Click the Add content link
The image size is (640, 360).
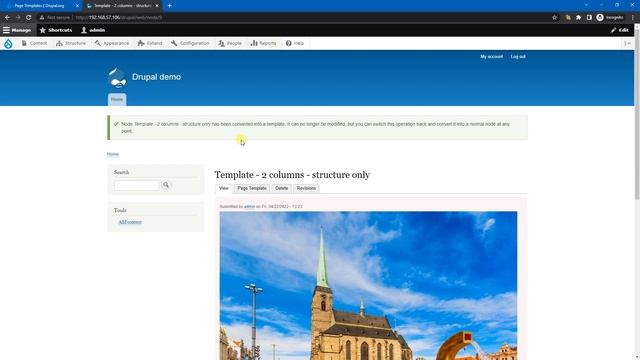pos(130,222)
